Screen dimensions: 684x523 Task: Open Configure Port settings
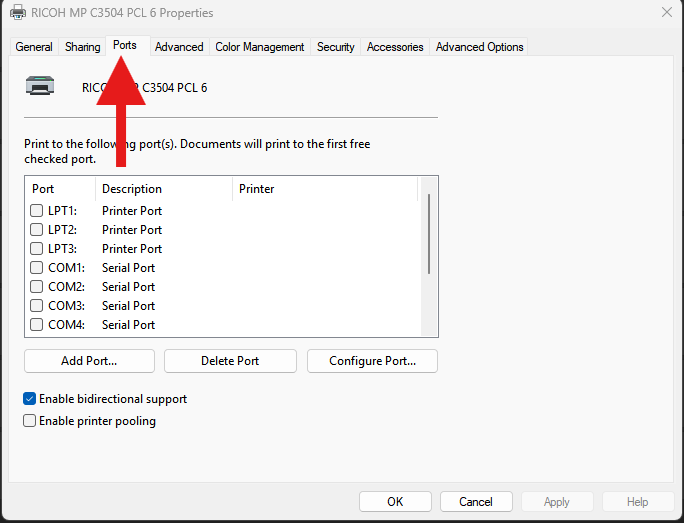(x=372, y=361)
